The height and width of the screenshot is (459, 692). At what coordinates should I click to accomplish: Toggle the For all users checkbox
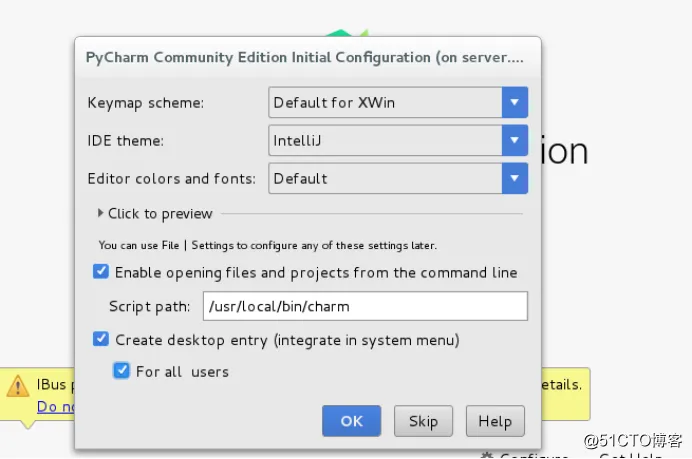[121, 370]
